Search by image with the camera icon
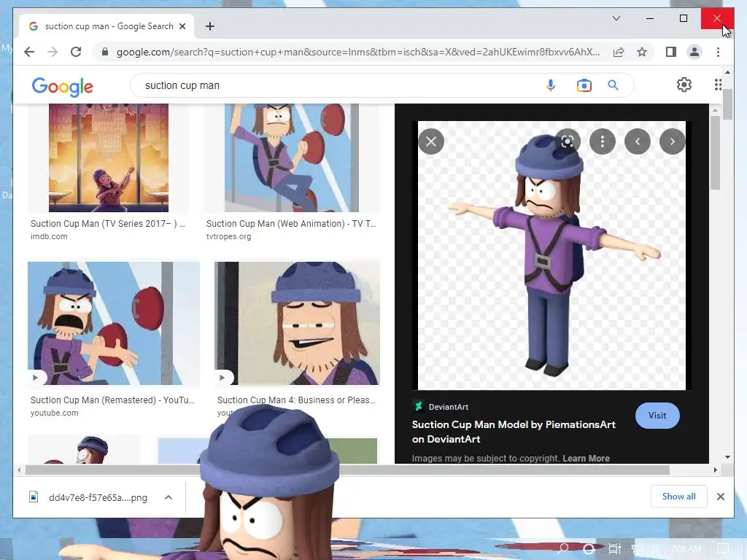This screenshot has width=747, height=560. 584,85
